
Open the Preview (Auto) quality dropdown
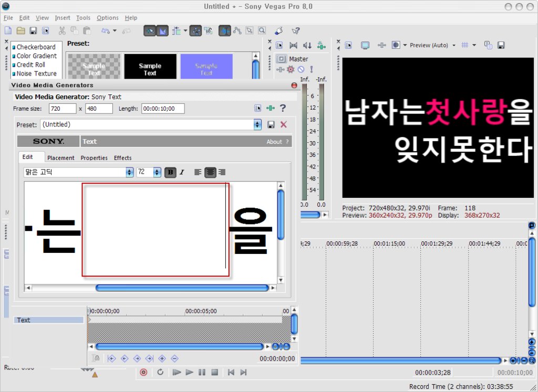454,45
